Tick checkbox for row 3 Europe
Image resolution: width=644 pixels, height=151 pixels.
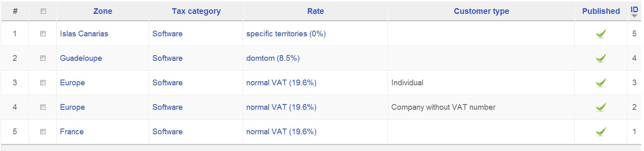(43, 83)
